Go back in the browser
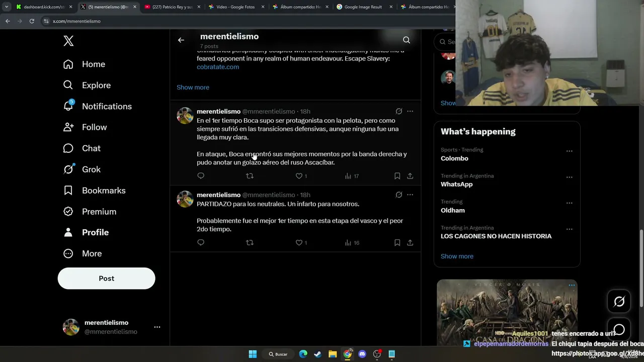The image size is (644, 362). coord(8,21)
